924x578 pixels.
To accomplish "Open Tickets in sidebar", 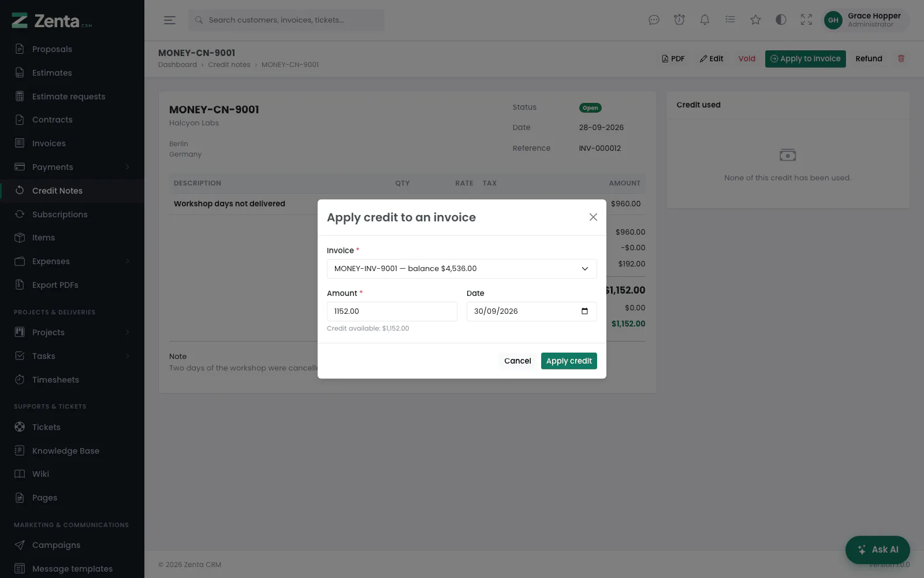I will pyautogui.click(x=72, y=427).
